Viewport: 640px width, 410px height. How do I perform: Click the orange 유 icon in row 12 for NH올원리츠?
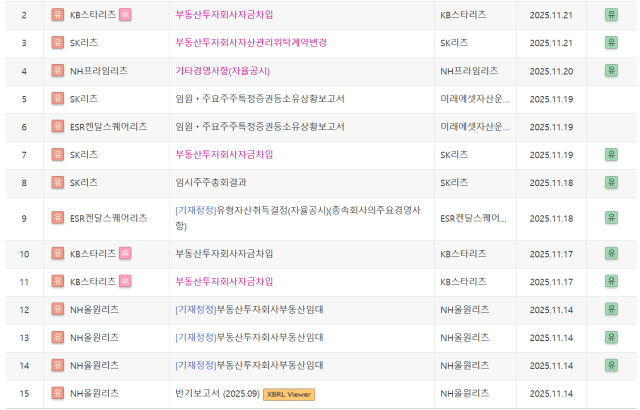[x=58, y=309]
